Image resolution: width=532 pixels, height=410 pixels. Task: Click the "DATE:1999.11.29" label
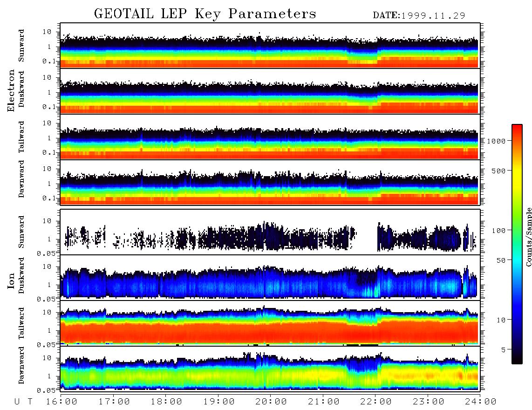pos(419,15)
